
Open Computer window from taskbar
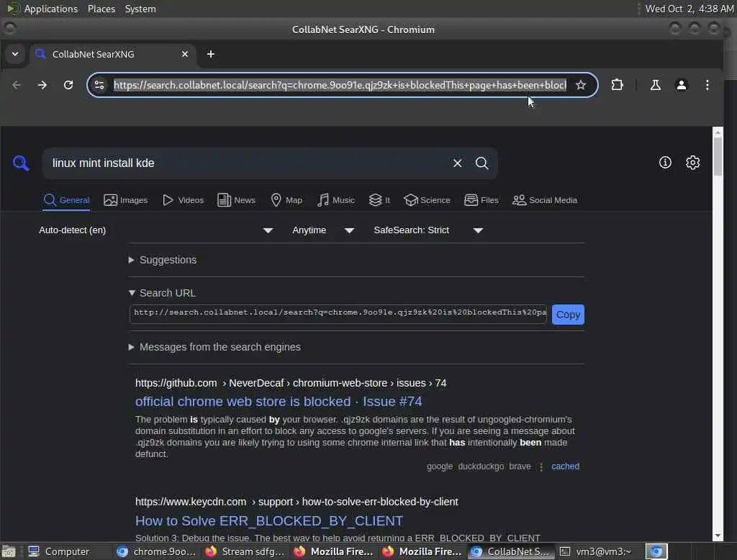tap(58, 551)
